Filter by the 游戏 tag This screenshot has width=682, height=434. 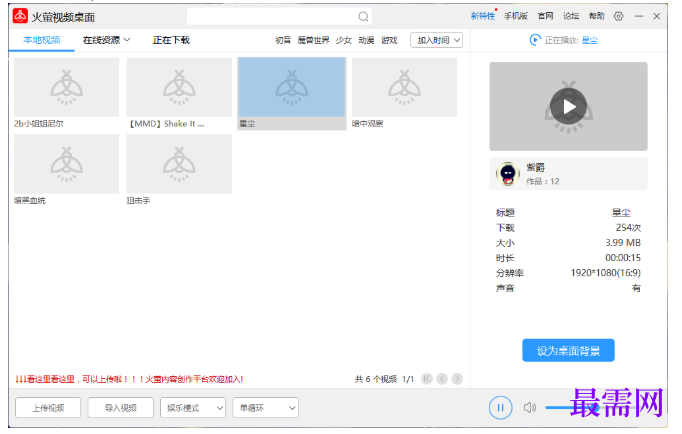pos(389,40)
